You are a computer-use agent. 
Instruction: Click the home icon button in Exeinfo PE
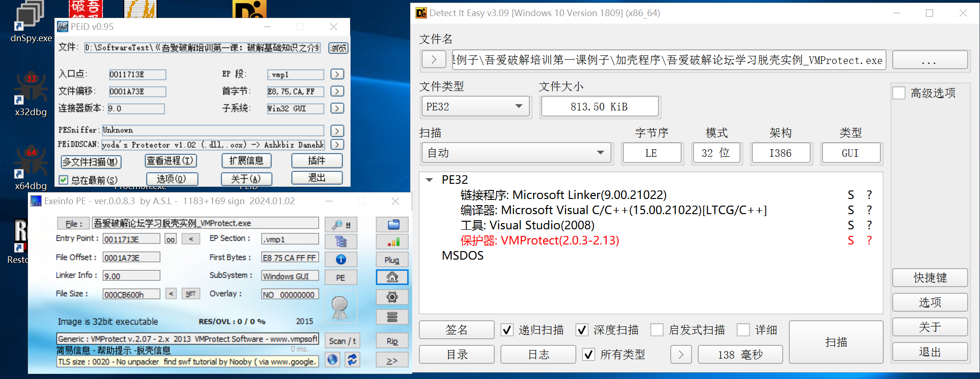point(392,277)
